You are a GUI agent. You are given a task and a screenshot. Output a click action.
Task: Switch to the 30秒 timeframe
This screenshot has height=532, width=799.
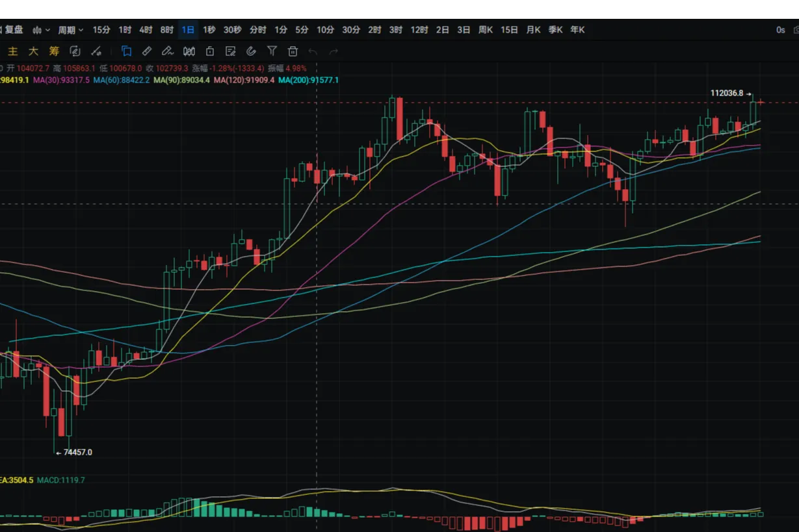pos(233,30)
